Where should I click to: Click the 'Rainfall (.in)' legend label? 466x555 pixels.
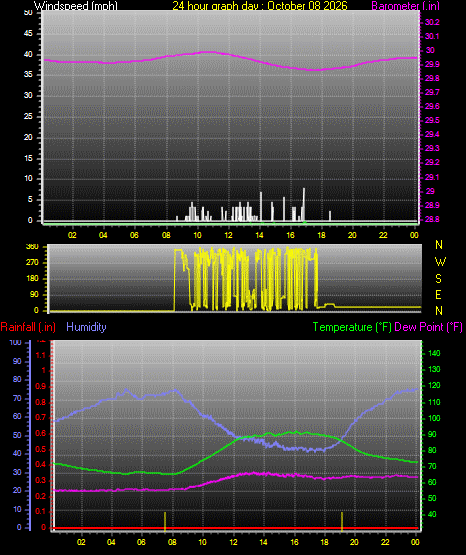[28, 327]
